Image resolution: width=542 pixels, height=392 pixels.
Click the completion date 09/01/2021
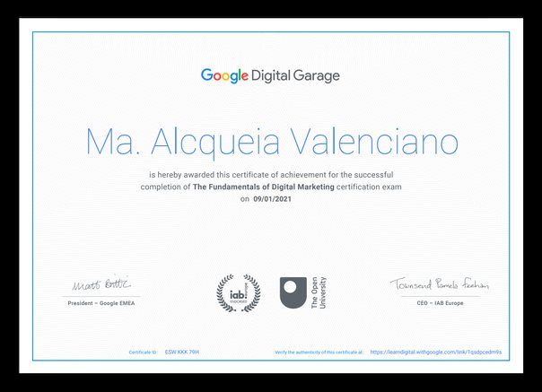[273, 199]
